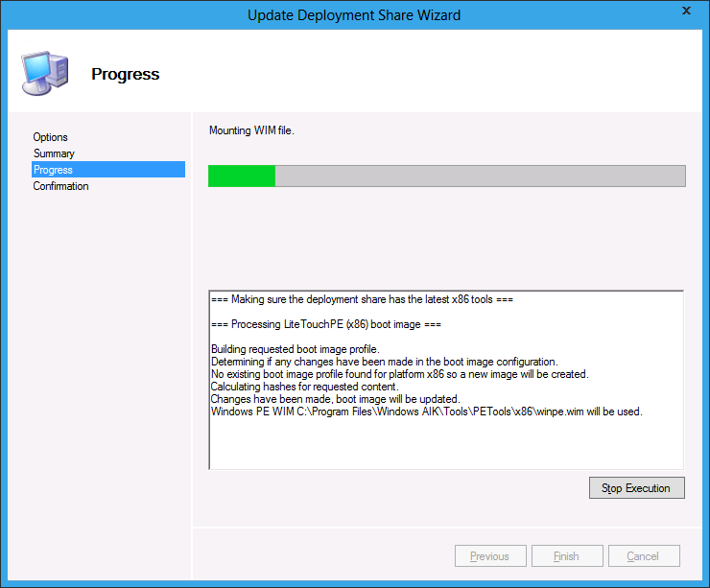Click the computer wizard icon in the header
The height and width of the screenshot is (588, 710).
click(x=44, y=72)
